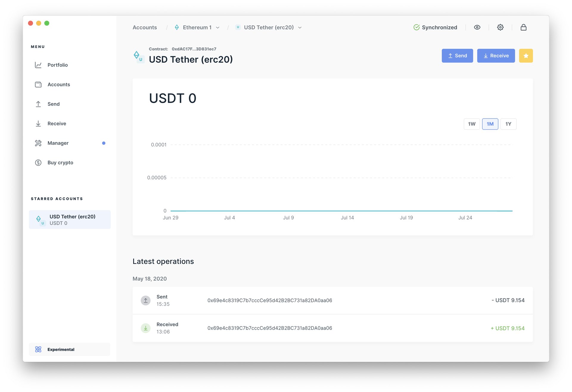The height and width of the screenshot is (392, 572).
Task: Open settings via the gear icon
Action: tap(500, 27)
